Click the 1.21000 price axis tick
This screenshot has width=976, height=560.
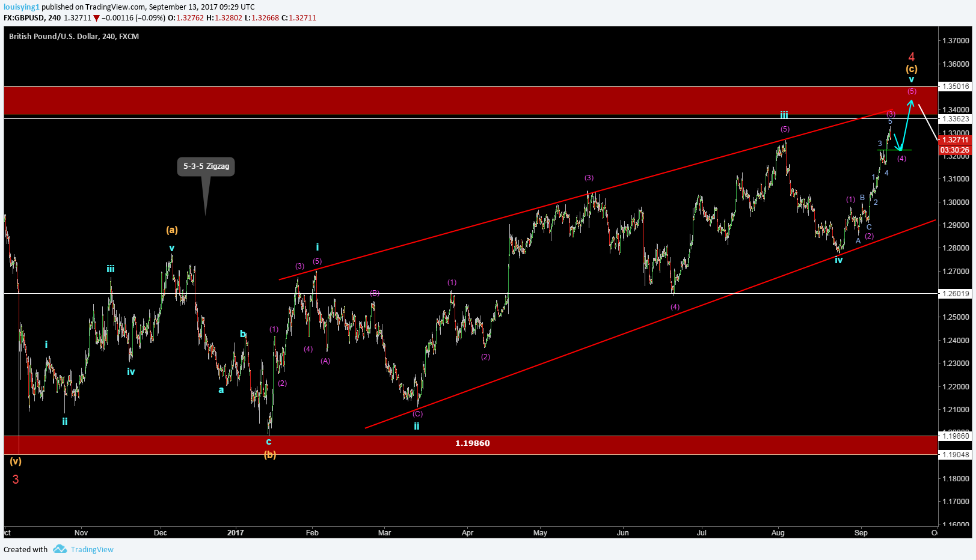point(956,410)
